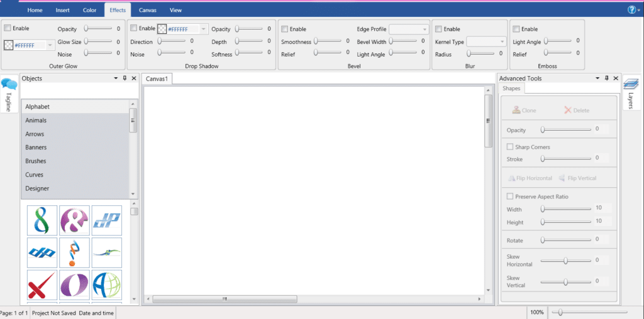644x319 pixels.
Task: Select the blue globe letter A logo
Action: 107,284
